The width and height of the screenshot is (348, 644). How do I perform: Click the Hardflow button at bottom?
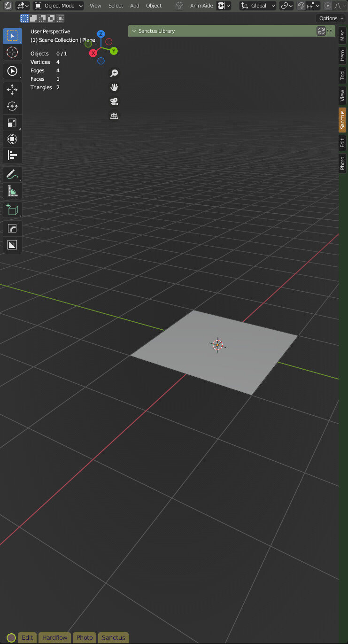click(55, 637)
